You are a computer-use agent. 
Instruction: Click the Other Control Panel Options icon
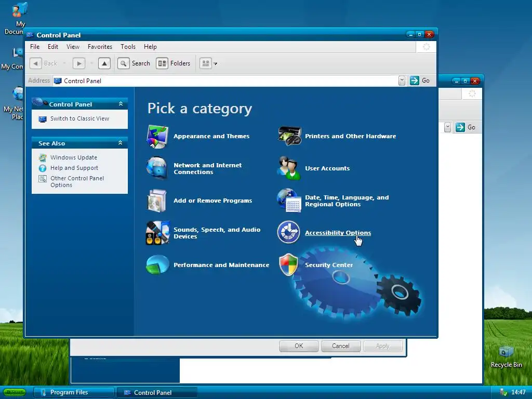click(43, 179)
